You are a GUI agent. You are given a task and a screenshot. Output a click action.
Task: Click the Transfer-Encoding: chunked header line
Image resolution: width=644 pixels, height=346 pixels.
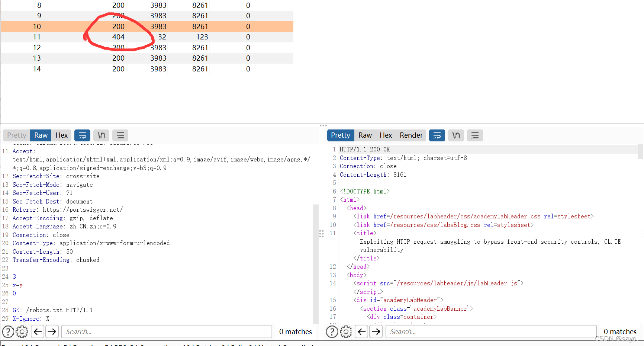tap(56, 260)
